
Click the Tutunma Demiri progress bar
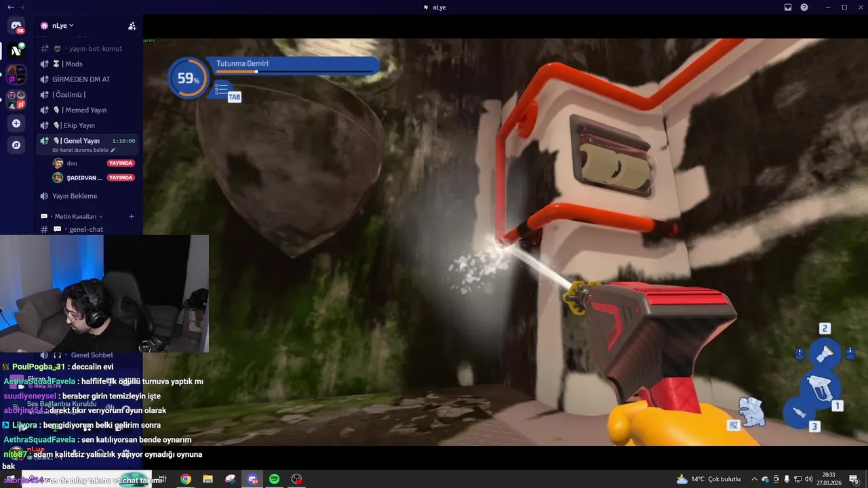pos(295,71)
